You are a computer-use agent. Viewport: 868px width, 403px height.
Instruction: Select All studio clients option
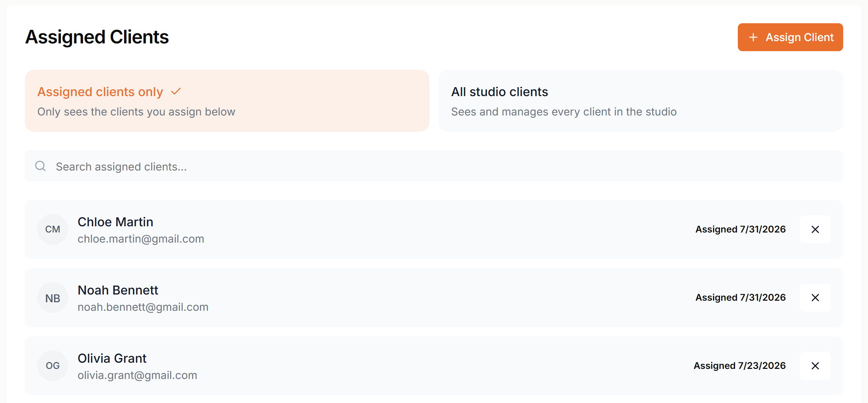coord(641,101)
